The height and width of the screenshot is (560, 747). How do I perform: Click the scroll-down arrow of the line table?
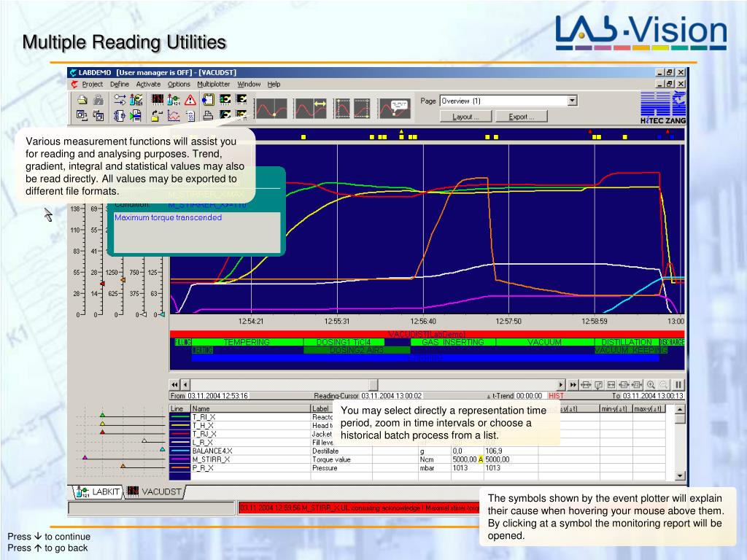click(680, 475)
